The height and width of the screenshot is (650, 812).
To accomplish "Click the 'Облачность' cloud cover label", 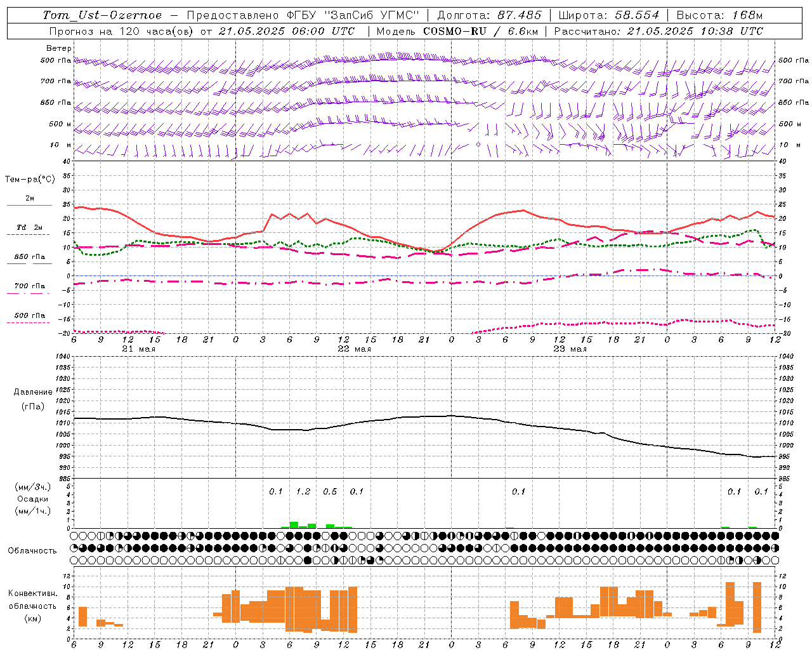I will [32, 550].
